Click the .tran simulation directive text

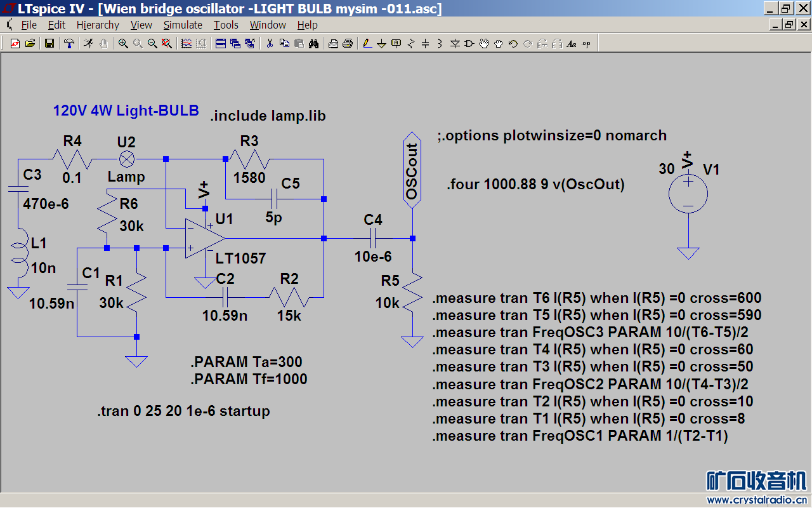pyautogui.click(x=183, y=411)
